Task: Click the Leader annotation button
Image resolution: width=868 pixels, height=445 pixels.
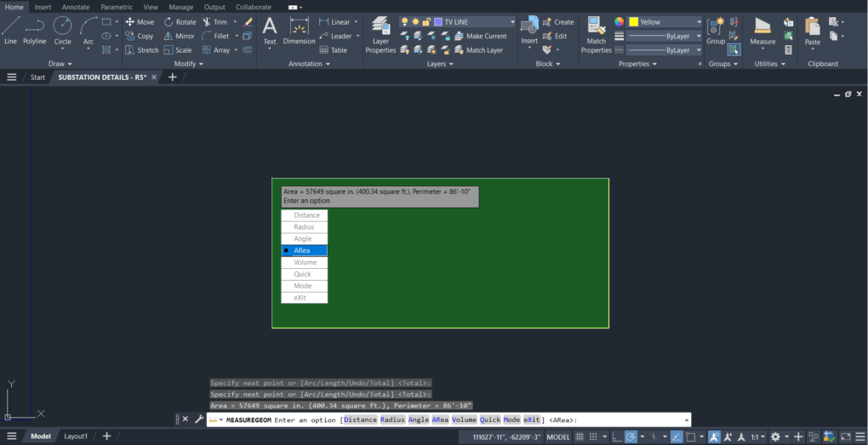Action: [336, 36]
